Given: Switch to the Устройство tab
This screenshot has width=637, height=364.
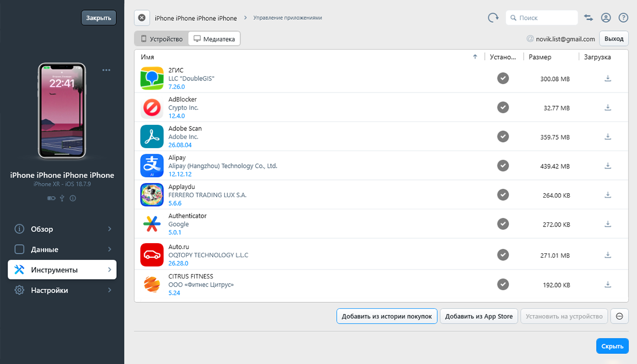Looking at the screenshot, I should pos(162,39).
